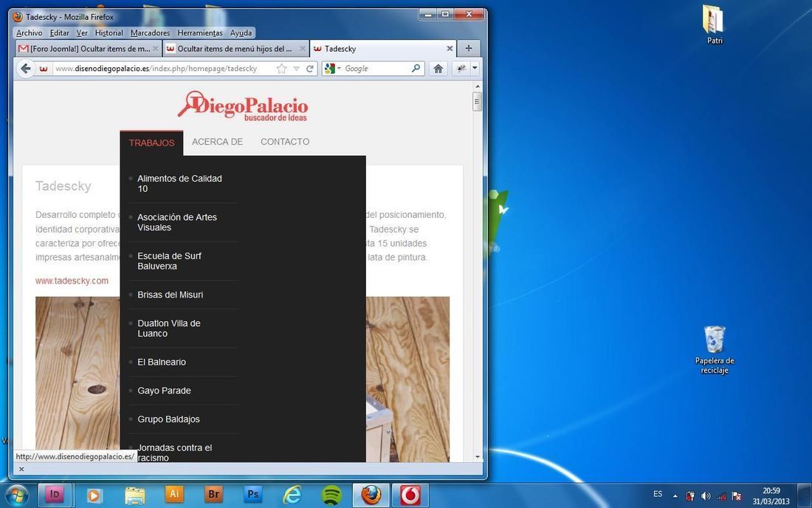Close the Ocultar items de menú tab
The image size is (812, 508).
click(303, 49)
